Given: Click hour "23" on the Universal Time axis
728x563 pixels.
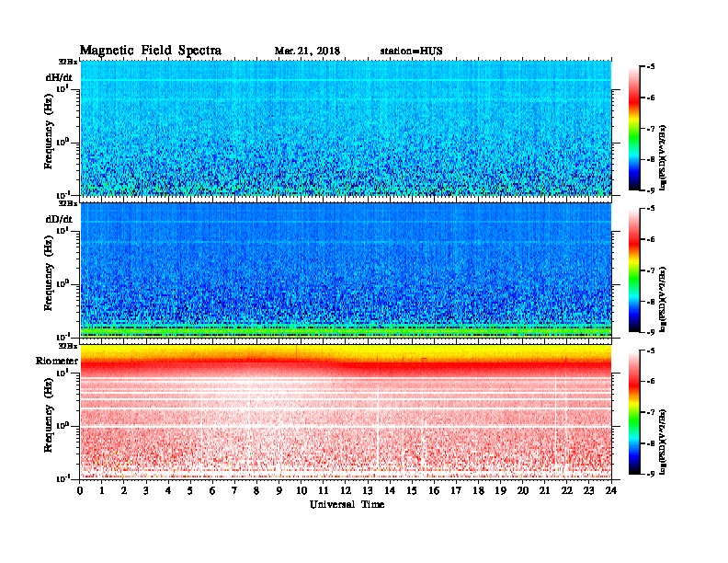Looking at the screenshot, I should tap(588, 491).
